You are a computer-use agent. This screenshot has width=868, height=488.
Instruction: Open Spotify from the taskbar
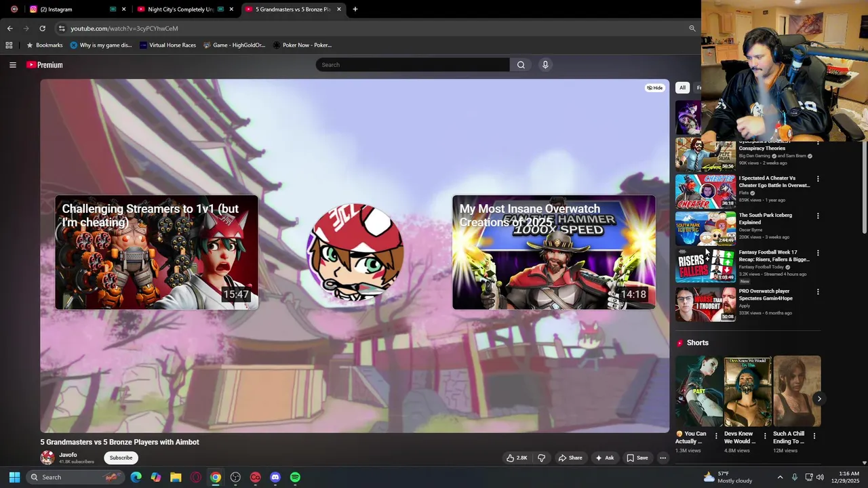click(295, 477)
